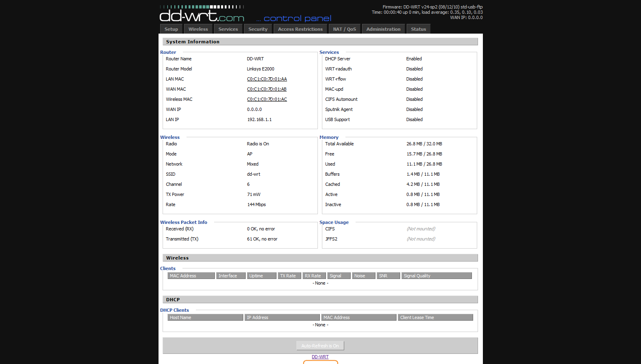641x364 pixels.
Task: Click the Router Name value DD-WRT
Action: [x=255, y=59]
